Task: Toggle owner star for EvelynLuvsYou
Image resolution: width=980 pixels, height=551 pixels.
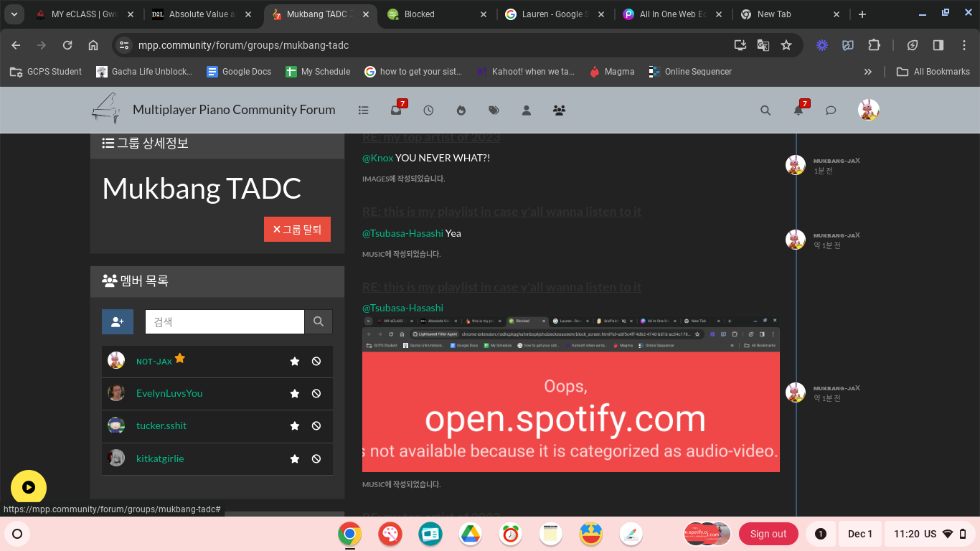Action: 295,394
